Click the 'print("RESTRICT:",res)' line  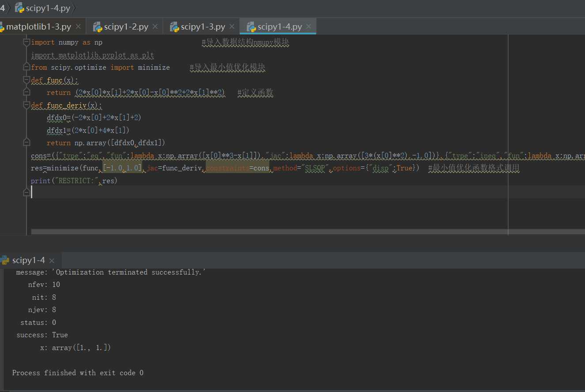pos(74,181)
